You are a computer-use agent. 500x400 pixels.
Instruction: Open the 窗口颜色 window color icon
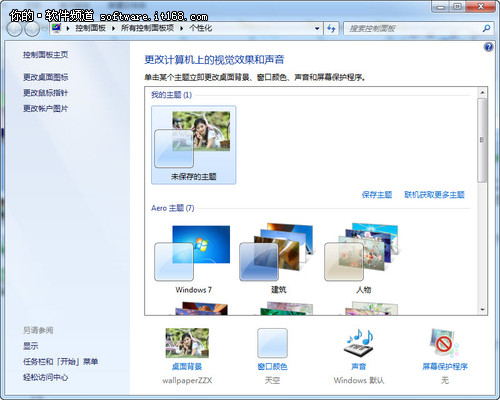[272, 343]
